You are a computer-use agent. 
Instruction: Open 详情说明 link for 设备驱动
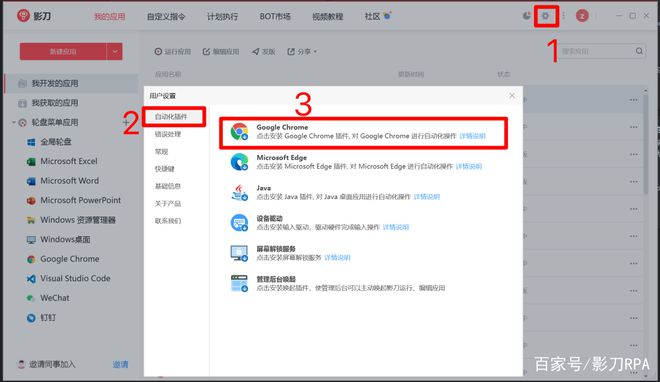[396, 227]
